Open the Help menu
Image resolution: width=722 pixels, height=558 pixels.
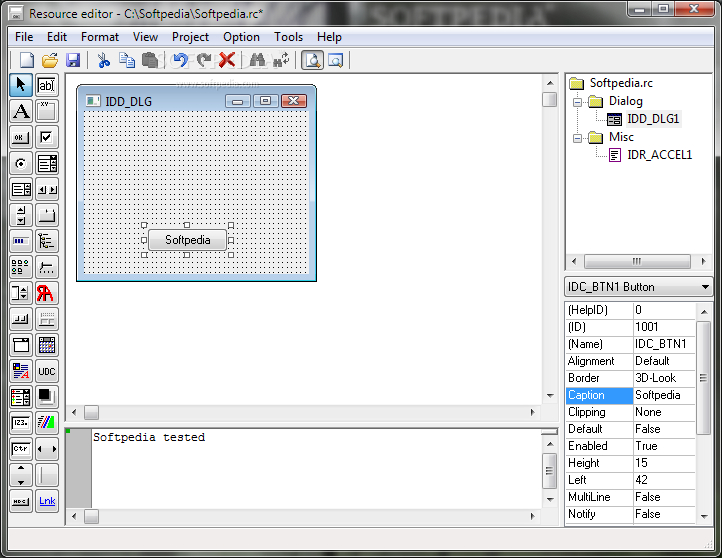[329, 37]
